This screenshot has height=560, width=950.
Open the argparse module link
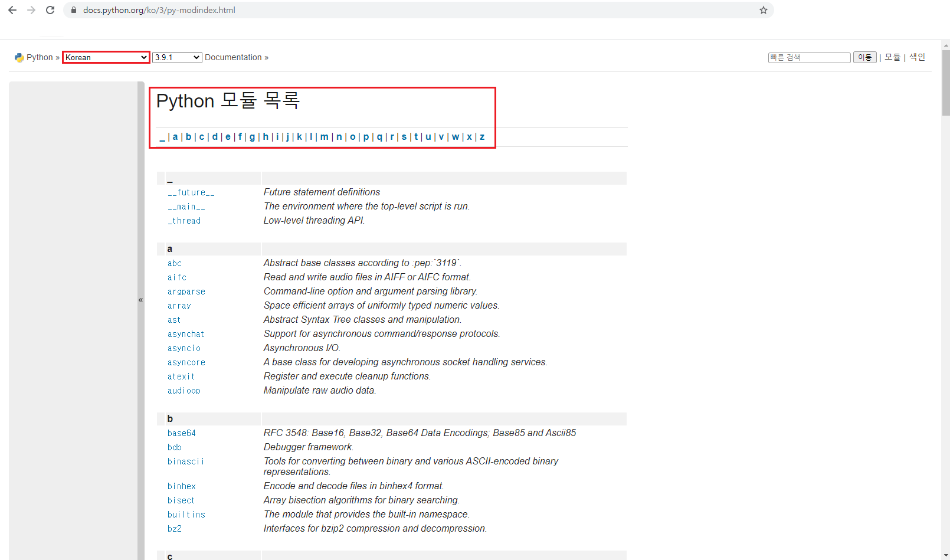pyautogui.click(x=186, y=292)
